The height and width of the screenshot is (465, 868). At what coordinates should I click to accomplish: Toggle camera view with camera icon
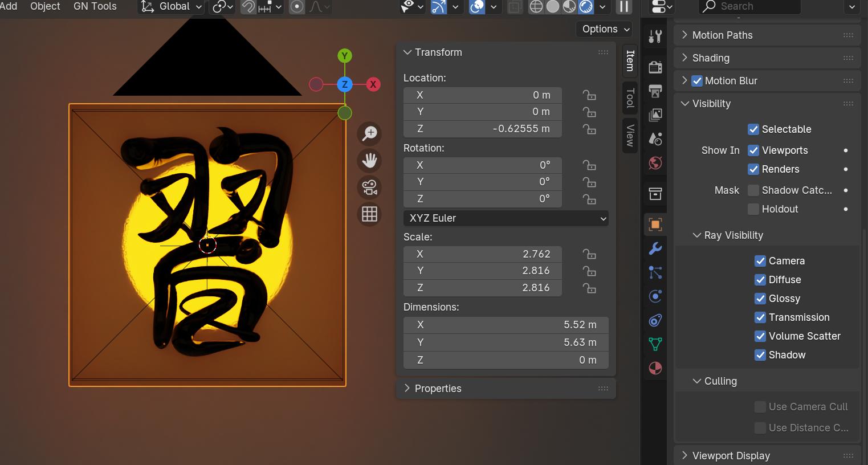[x=369, y=187]
